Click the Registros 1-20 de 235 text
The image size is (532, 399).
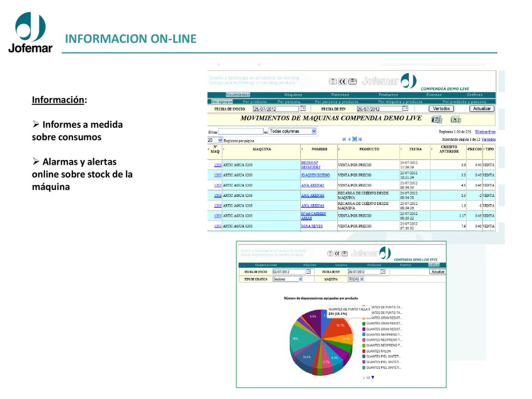455,131
